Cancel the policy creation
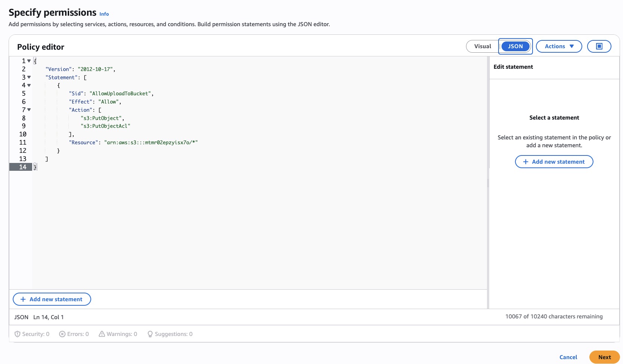This screenshot has width=623, height=364. 568,357
